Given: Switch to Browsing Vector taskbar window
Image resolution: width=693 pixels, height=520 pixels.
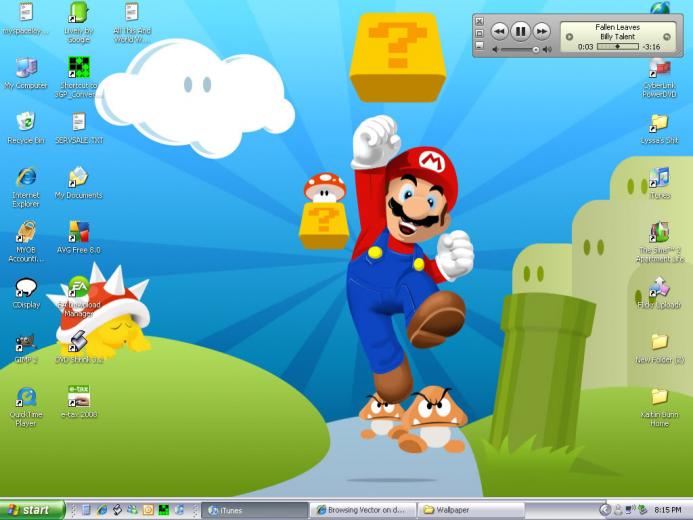Looking at the screenshot, I should (362, 509).
